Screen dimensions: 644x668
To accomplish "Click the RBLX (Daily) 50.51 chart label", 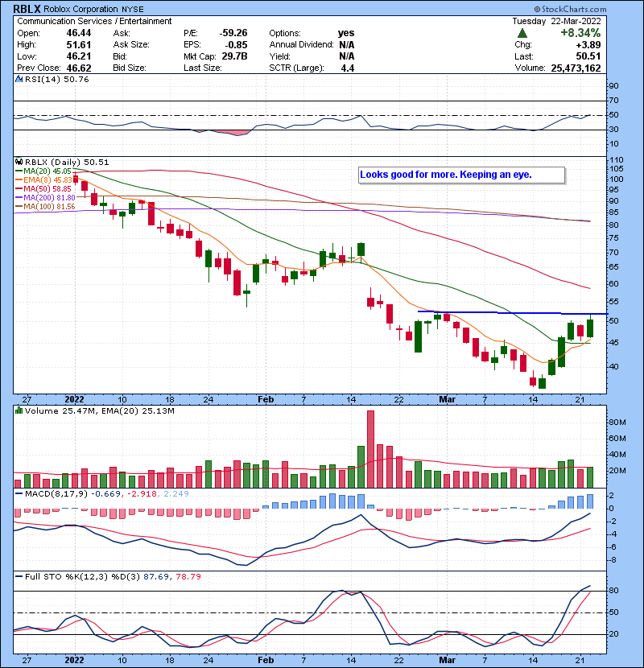I will (x=67, y=163).
